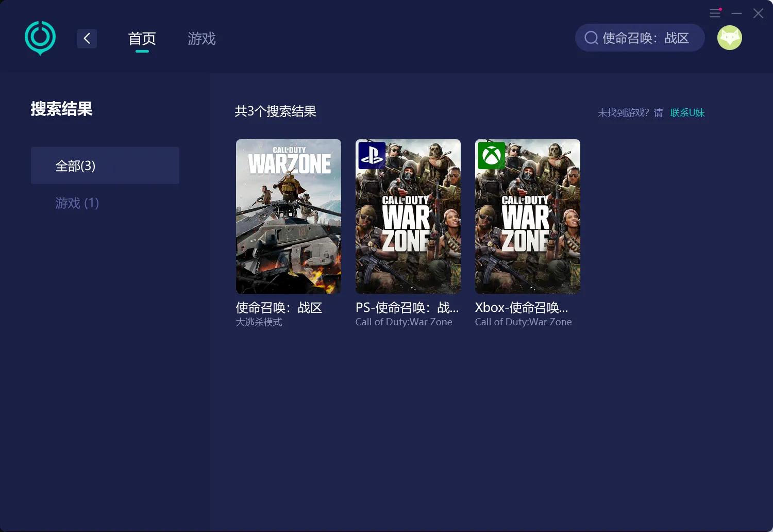773x532 pixels.
Task: Open the 使命召唤：战区 game page
Action: click(288, 217)
